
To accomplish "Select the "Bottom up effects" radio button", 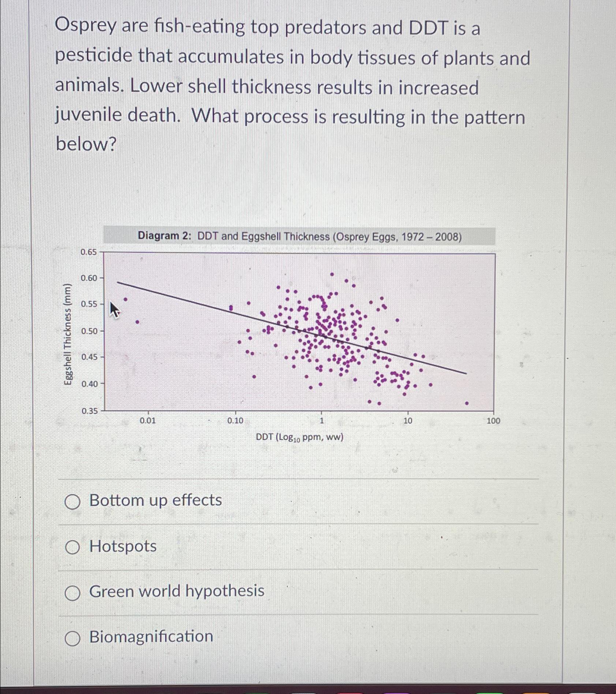I will [x=72, y=502].
